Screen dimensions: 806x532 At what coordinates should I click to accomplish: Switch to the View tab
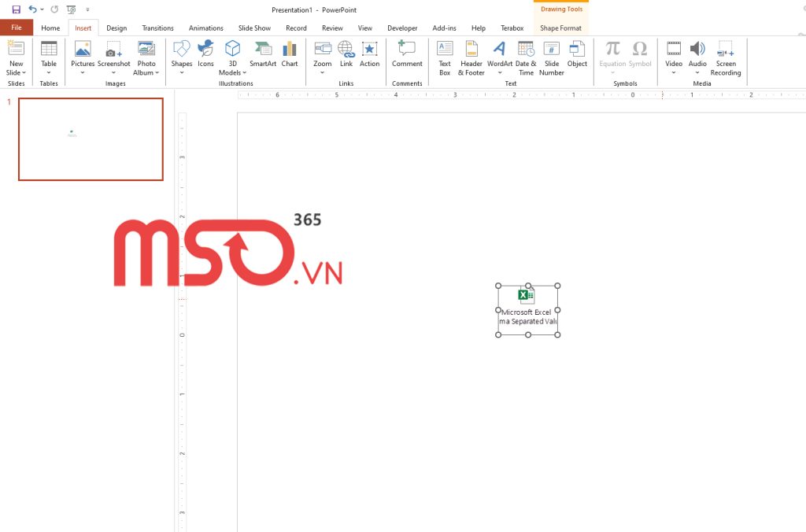(x=365, y=28)
